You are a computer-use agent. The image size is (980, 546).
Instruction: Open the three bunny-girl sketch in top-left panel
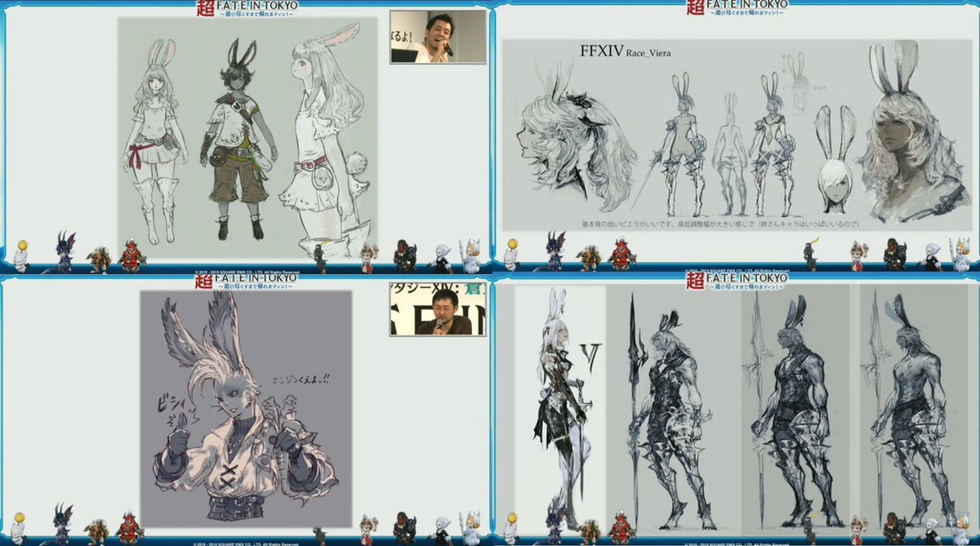pyautogui.click(x=247, y=137)
